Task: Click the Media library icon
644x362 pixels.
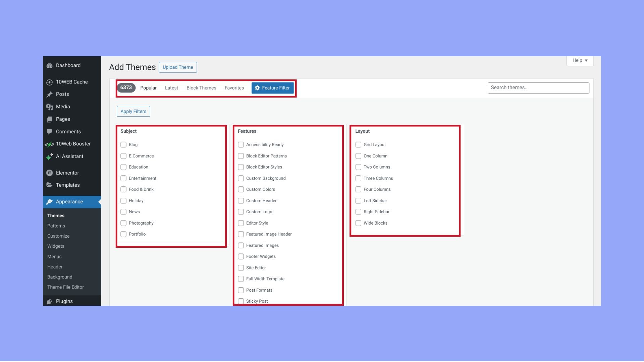Action: 50,107
